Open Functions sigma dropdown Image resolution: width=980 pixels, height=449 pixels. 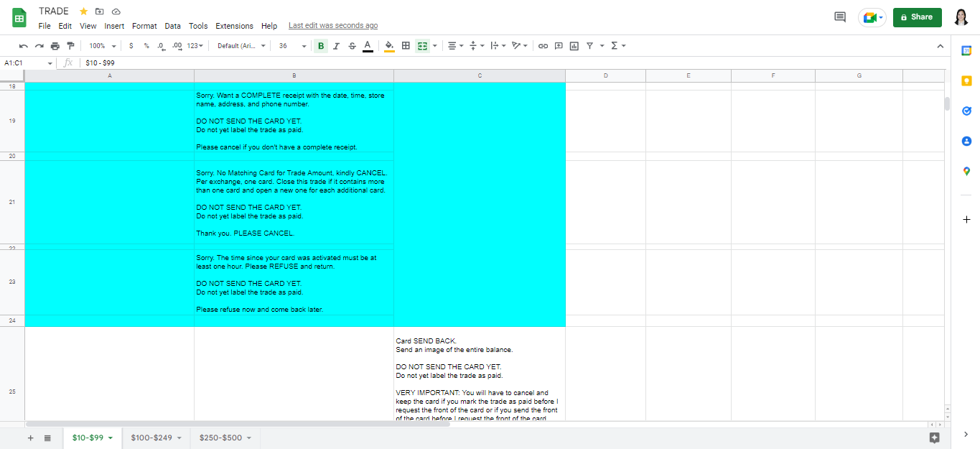(618, 46)
